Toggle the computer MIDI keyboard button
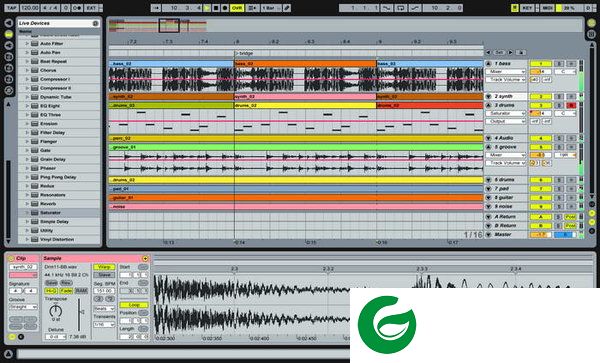 point(515,8)
